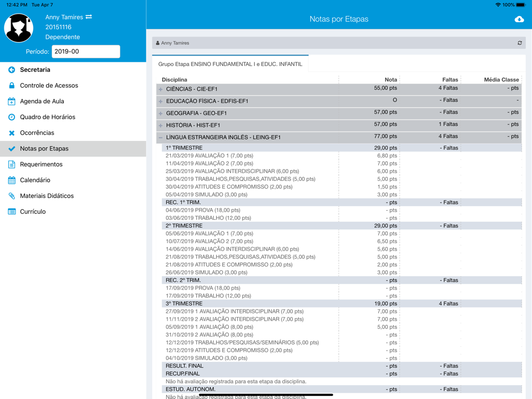Click the Faltas column header
532x399 pixels.
(x=450, y=79)
